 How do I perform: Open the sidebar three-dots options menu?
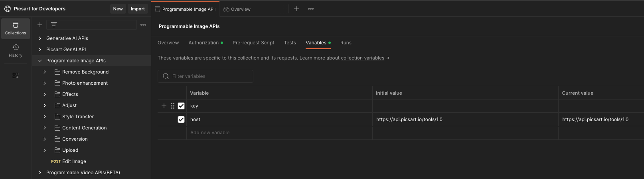tap(143, 25)
